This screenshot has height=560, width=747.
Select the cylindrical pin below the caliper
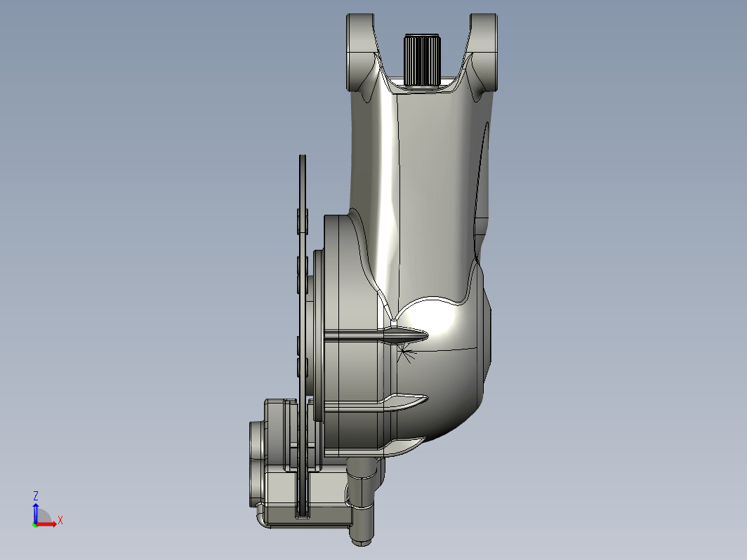[x=361, y=502]
